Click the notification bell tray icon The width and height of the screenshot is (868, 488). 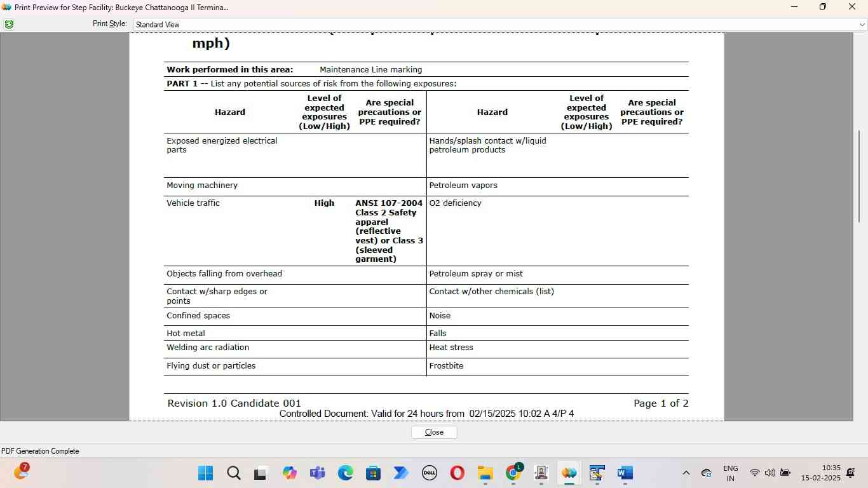(851, 473)
